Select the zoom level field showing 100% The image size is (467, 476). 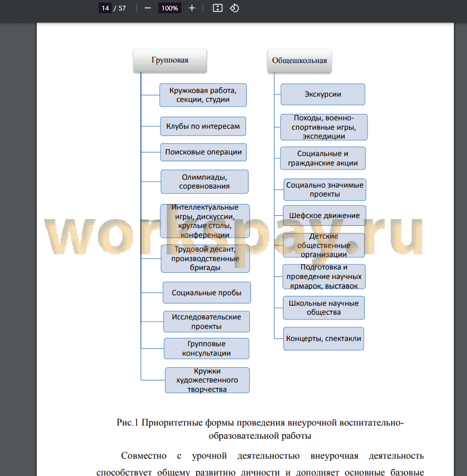tap(169, 8)
